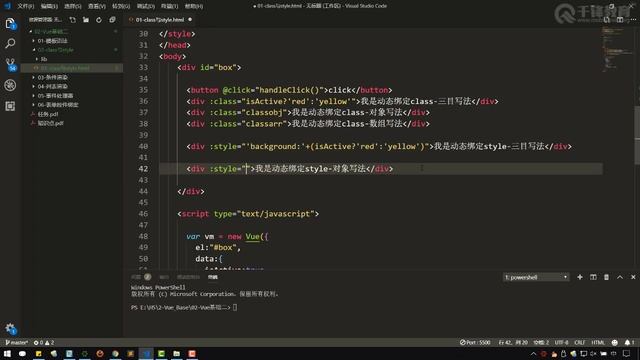Open the Explorer view in the activity bar
This screenshot has height=360, width=640.
10,24
